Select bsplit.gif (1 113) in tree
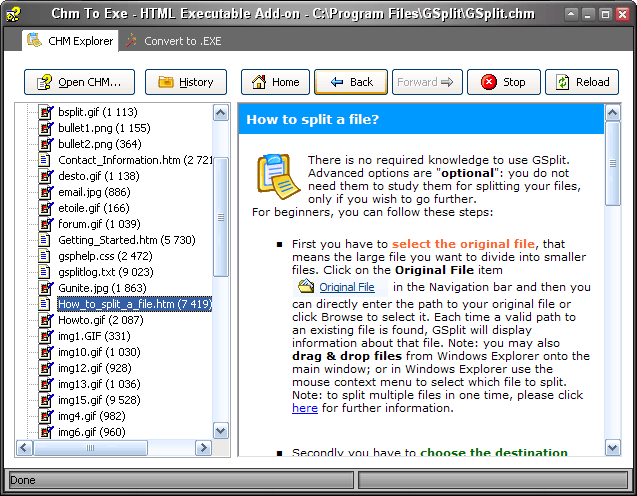The image size is (637, 496). click(x=98, y=112)
